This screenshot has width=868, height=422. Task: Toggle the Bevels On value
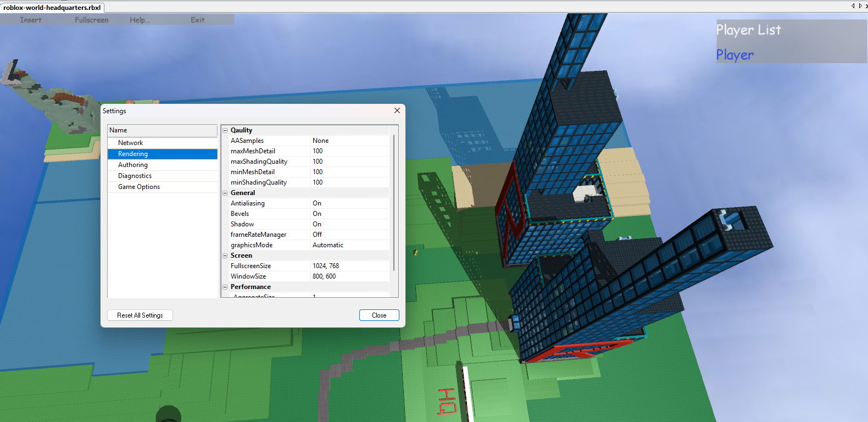click(350, 214)
